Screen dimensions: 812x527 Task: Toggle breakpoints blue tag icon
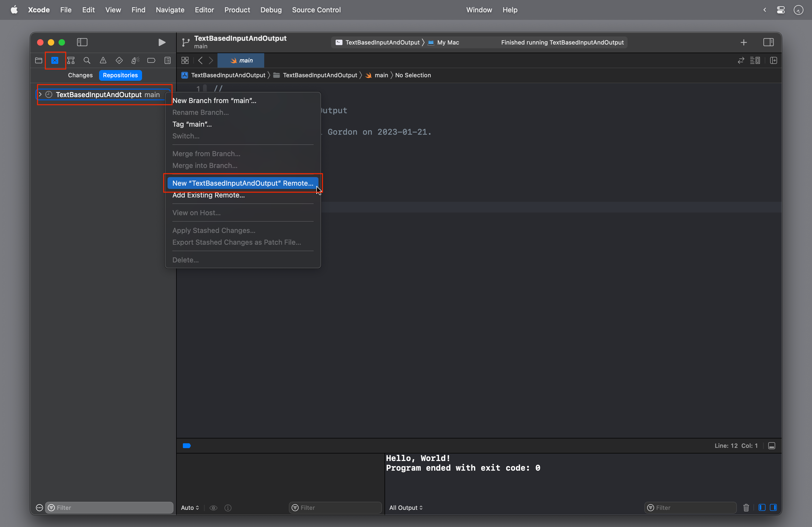pos(187,445)
